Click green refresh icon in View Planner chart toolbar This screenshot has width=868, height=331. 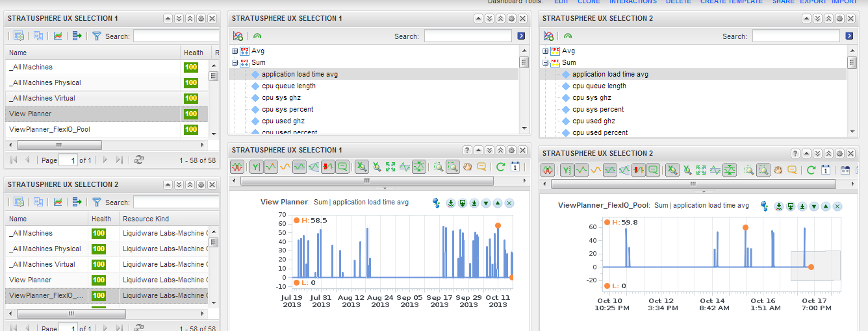click(500, 167)
